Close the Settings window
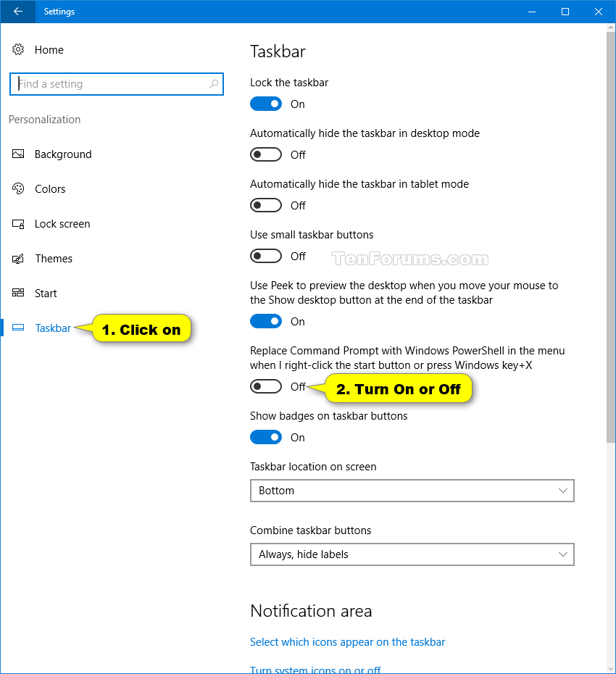616x674 pixels. coord(599,12)
